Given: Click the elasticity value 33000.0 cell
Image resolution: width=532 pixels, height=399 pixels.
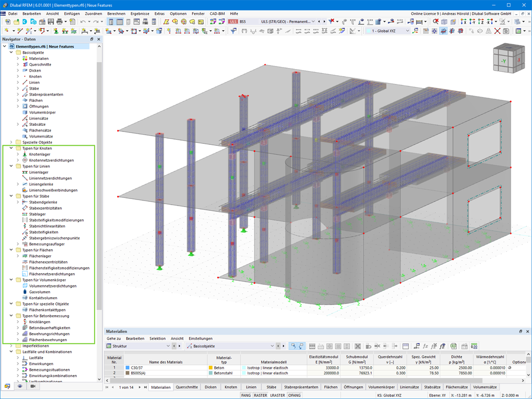Looking at the screenshot, I should 323,368.
